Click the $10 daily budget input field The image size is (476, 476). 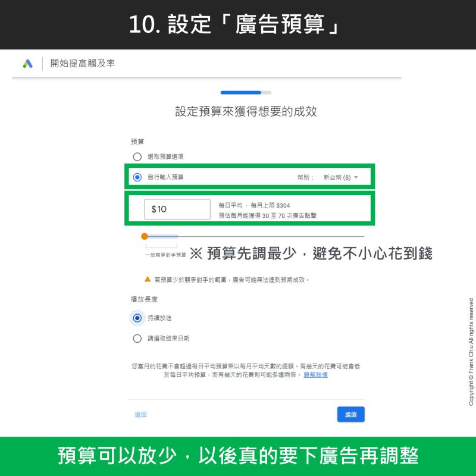177,209
